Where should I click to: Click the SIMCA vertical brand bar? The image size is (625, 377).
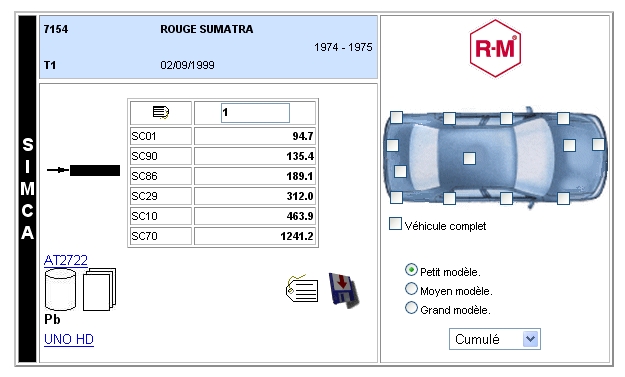(x=28, y=189)
